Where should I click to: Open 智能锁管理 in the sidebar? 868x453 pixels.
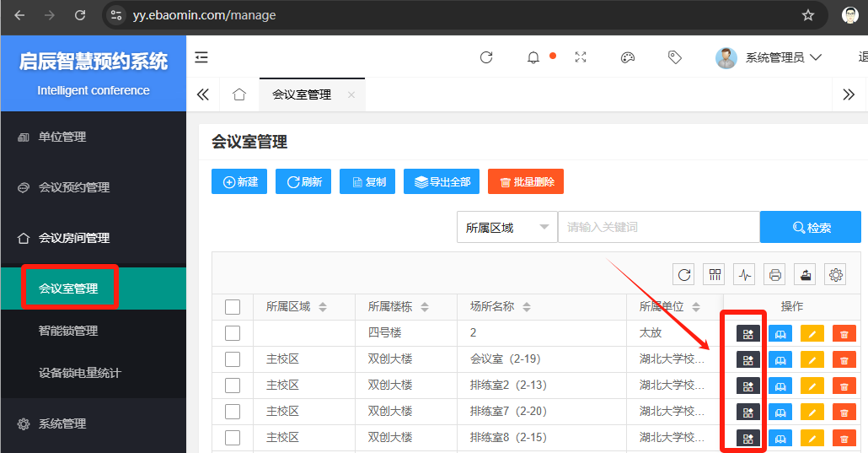pyautogui.click(x=68, y=331)
